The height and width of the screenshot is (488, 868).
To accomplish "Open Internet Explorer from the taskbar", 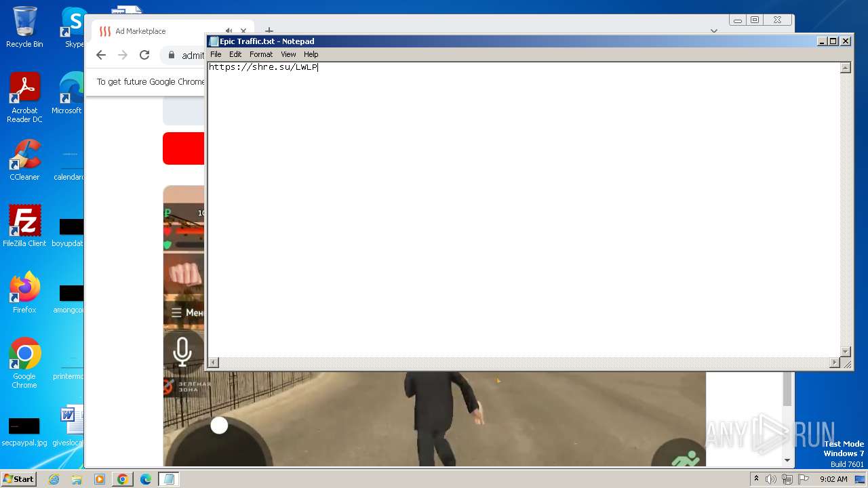I will [54, 479].
